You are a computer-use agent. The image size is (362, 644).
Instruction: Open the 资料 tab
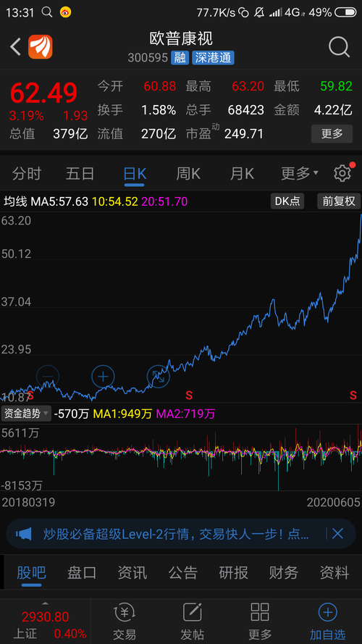pyautogui.click(x=334, y=572)
